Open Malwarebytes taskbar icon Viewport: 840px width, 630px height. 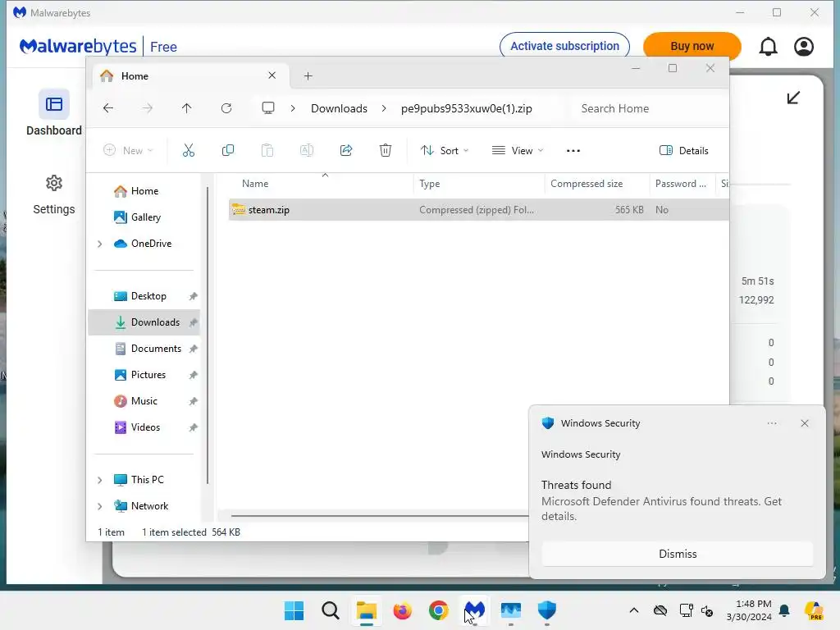tap(475, 610)
